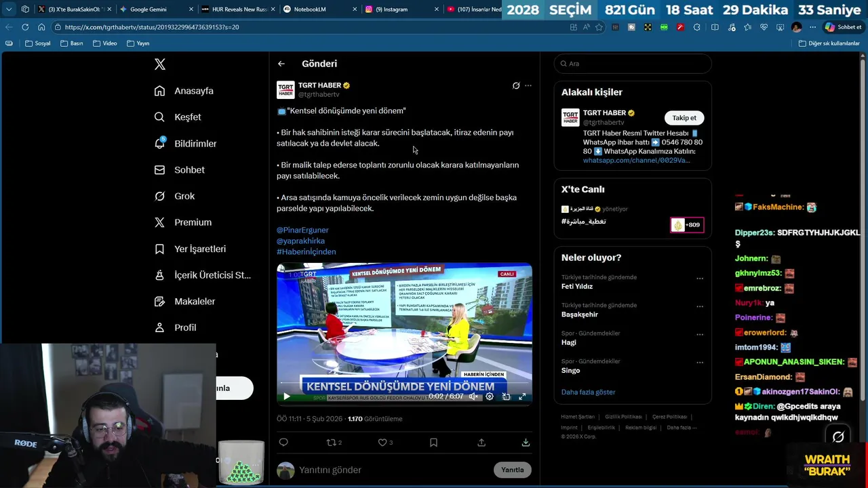Image resolution: width=868 pixels, height=488 pixels.
Task: Open the #تغطية_مباشرة live broadcast
Action: coord(584,222)
